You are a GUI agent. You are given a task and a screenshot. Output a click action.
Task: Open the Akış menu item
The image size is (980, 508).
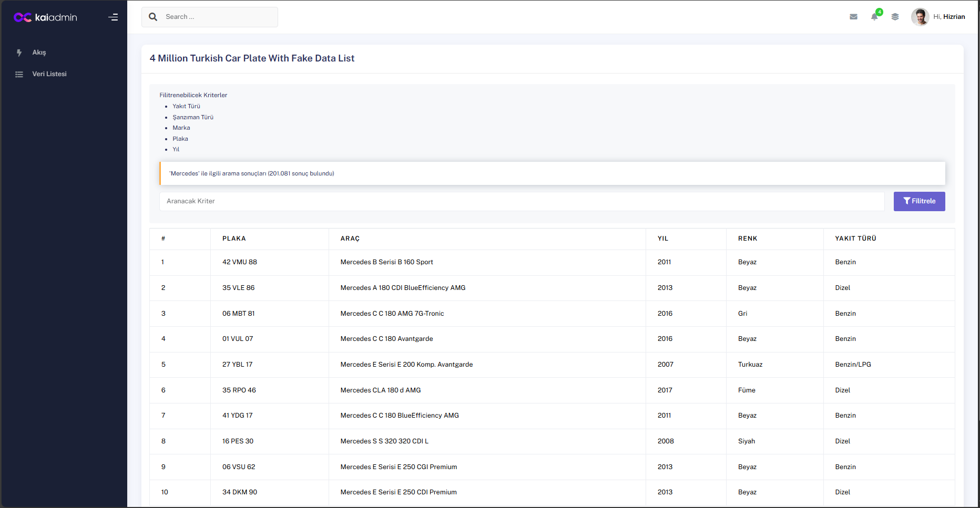coord(39,53)
